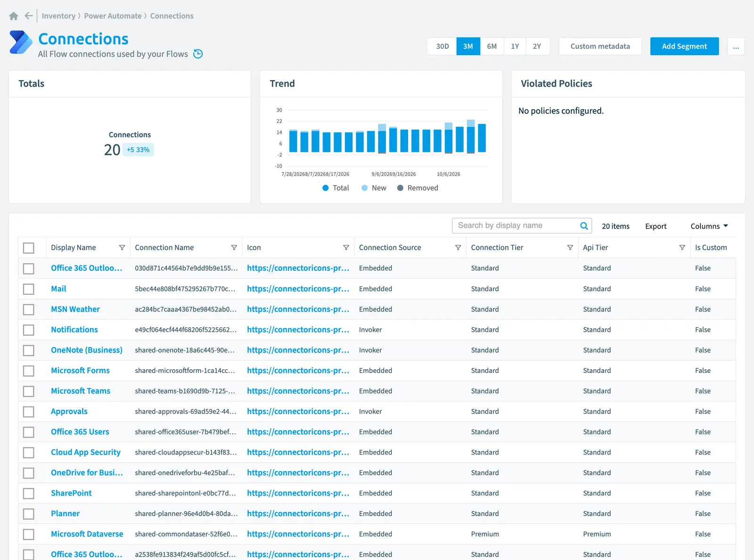Image resolution: width=754 pixels, height=560 pixels.
Task: Open the Display Name column filter
Action: (122, 248)
